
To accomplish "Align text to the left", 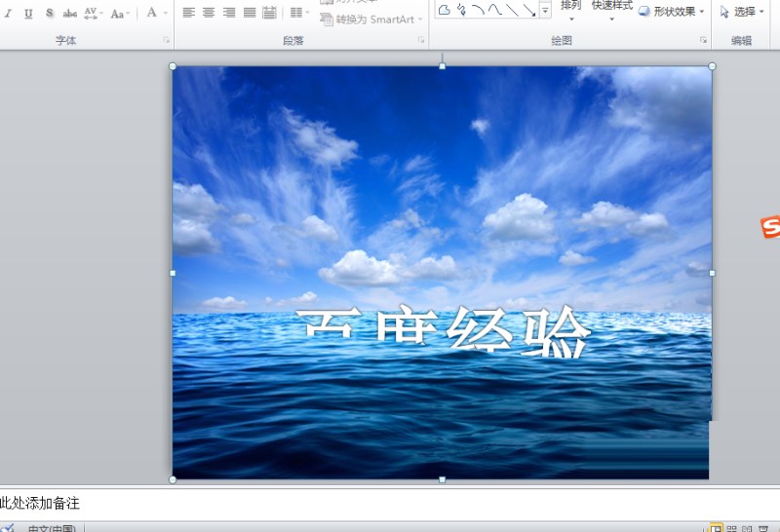I will click(188, 13).
